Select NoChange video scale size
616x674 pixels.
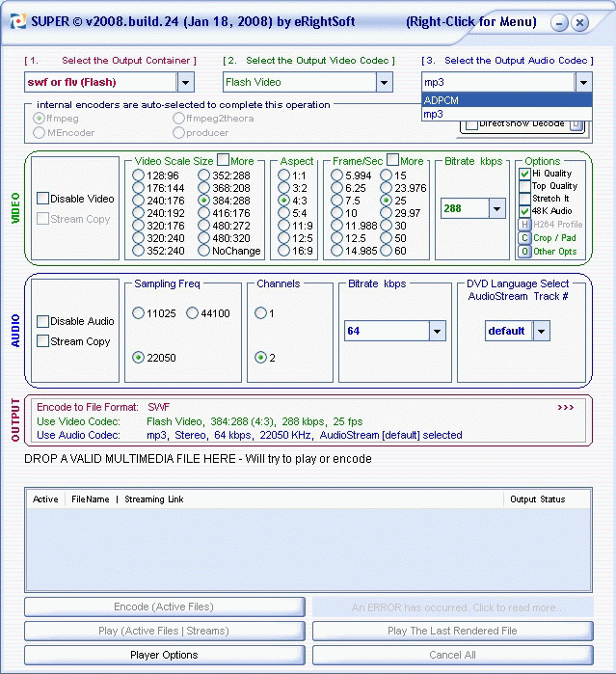pyautogui.click(x=203, y=251)
